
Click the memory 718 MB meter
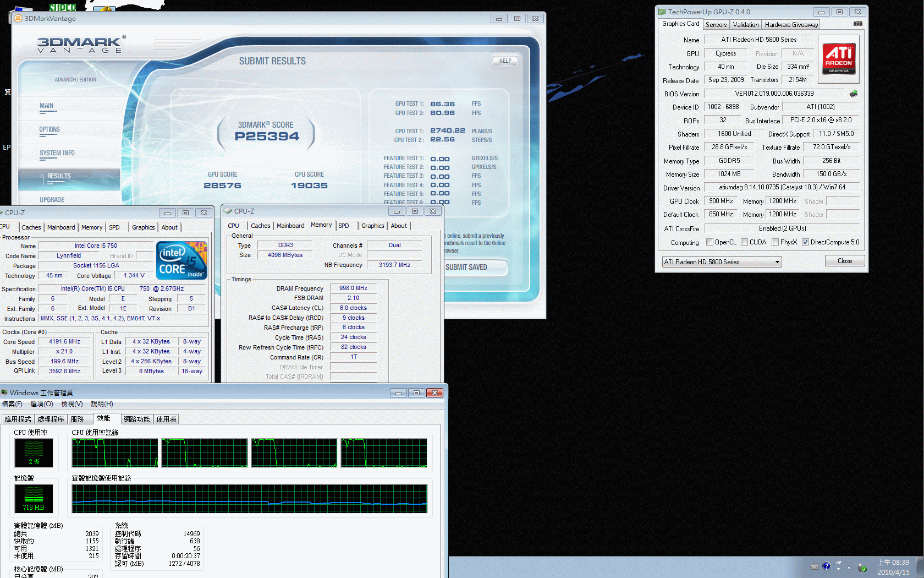(x=34, y=499)
